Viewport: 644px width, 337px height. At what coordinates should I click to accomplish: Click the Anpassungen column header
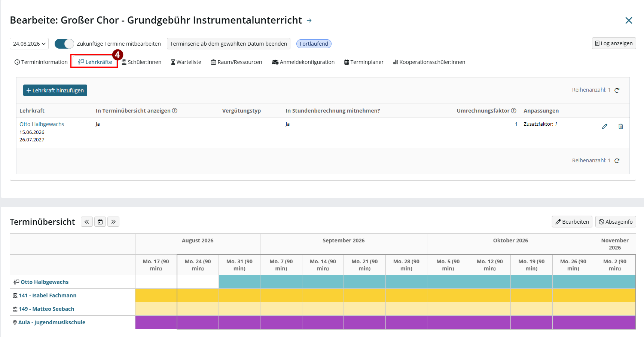(x=541, y=111)
